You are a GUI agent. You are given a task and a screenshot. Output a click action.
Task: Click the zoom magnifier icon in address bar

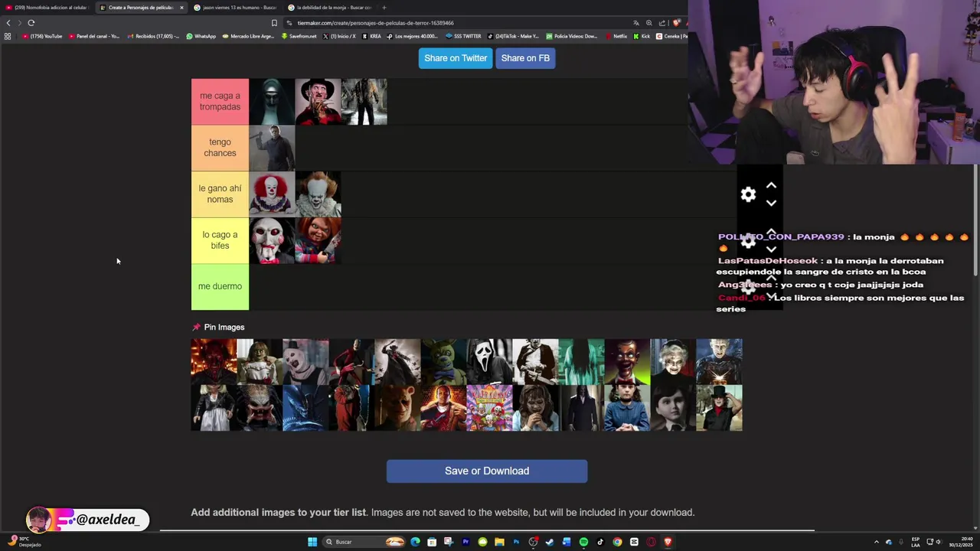click(649, 23)
